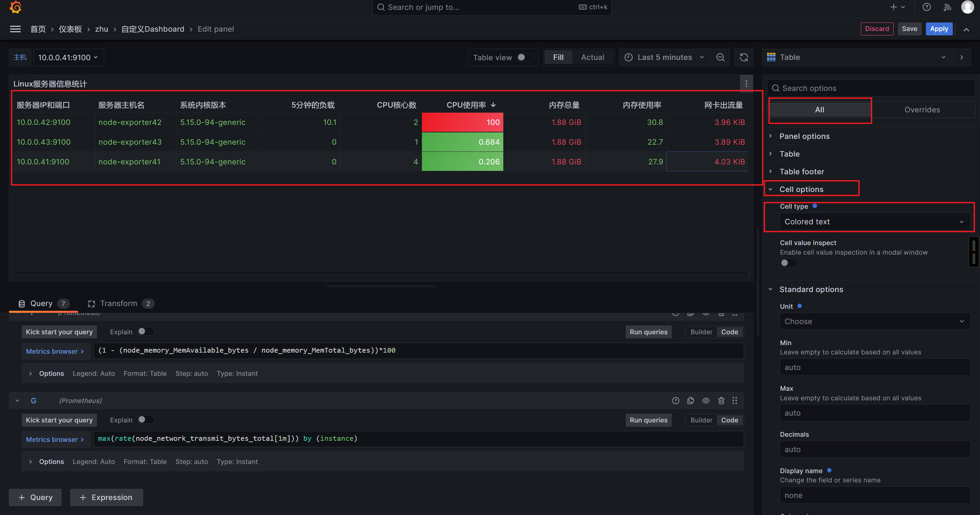This screenshot has width=980, height=515.
Task: Expand the Panel options section
Action: (x=804, y=136)
